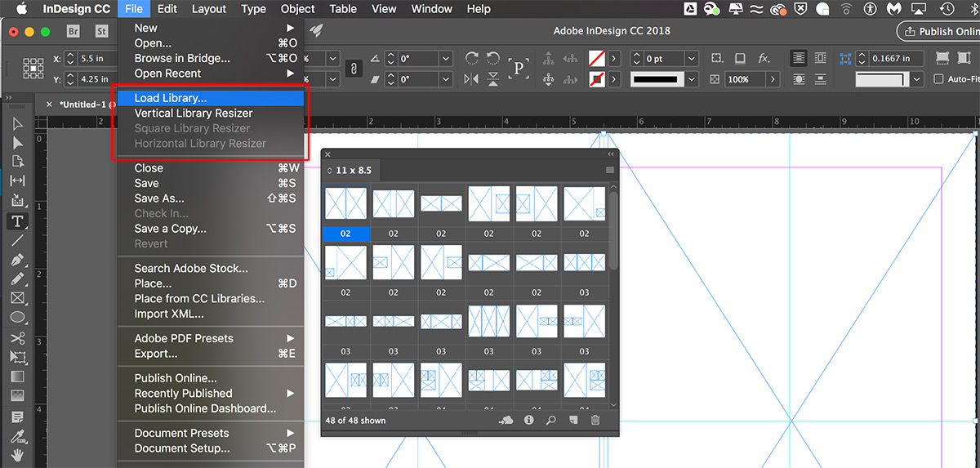Image resolution: width=980 pixels, height=468 pixels.
Task: Choose Export... from File menu
Action: tap(211, 354)
